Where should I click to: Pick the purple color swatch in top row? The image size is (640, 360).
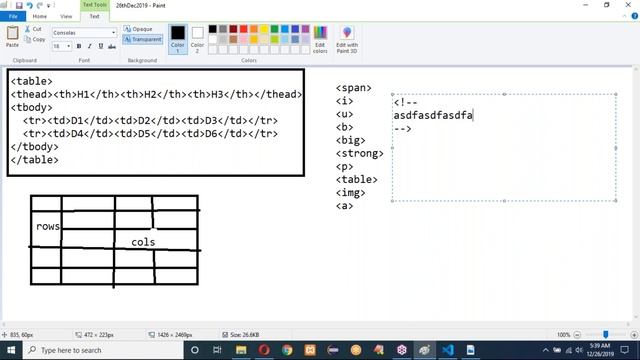305,29
